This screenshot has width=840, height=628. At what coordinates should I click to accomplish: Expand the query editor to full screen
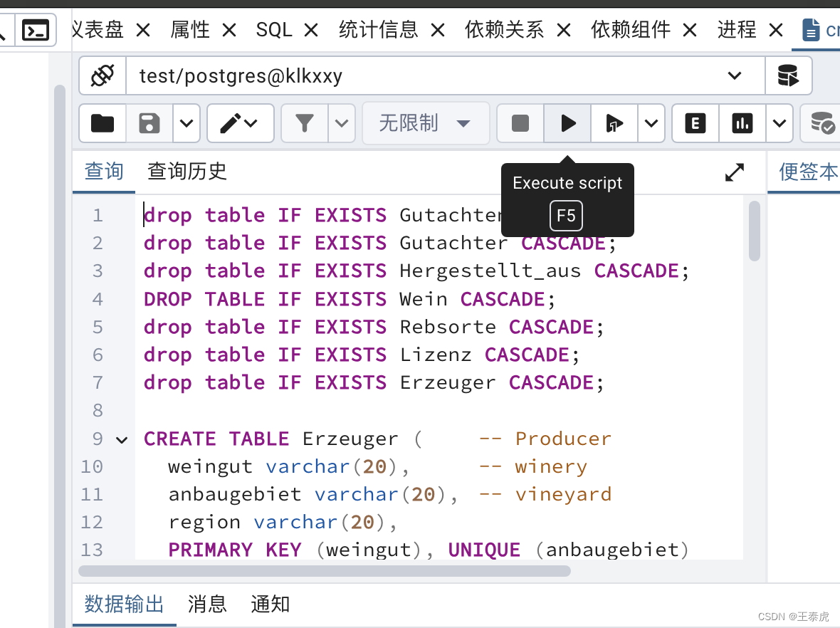click(734, 172)
